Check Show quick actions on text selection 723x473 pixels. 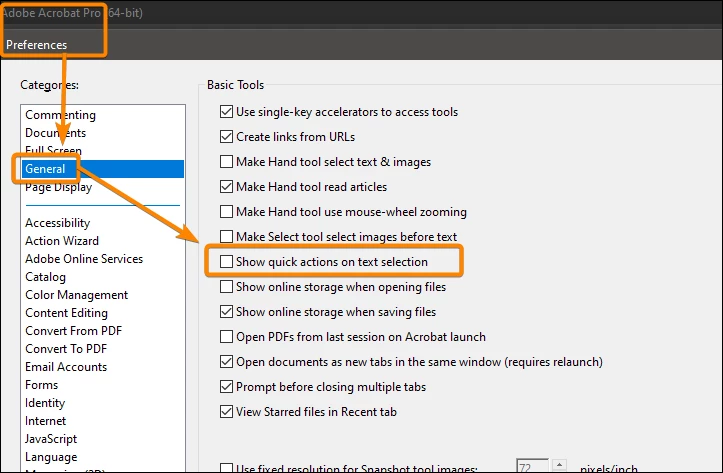point(226,261)
